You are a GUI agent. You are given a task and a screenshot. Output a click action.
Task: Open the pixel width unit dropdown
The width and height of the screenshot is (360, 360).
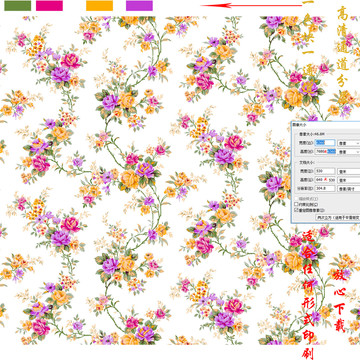(349, 143)
